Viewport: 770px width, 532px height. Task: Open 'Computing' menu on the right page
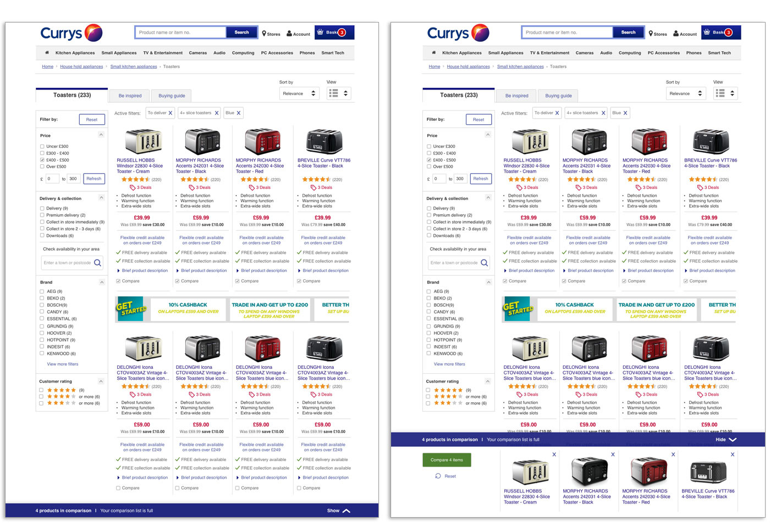point(630,53)
